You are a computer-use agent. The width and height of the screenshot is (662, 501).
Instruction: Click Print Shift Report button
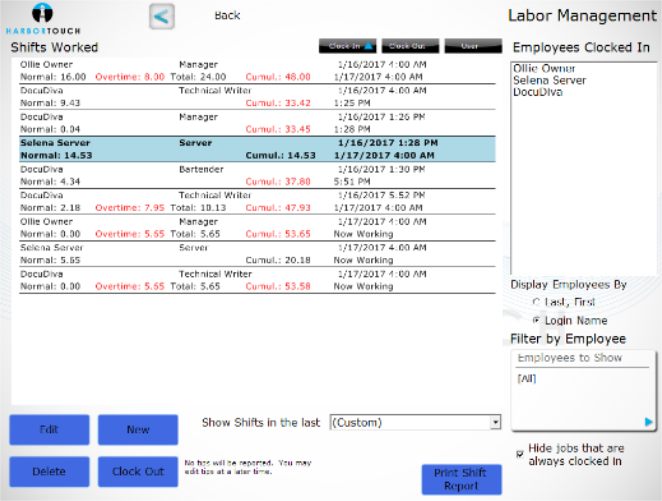tap(461, 479)
